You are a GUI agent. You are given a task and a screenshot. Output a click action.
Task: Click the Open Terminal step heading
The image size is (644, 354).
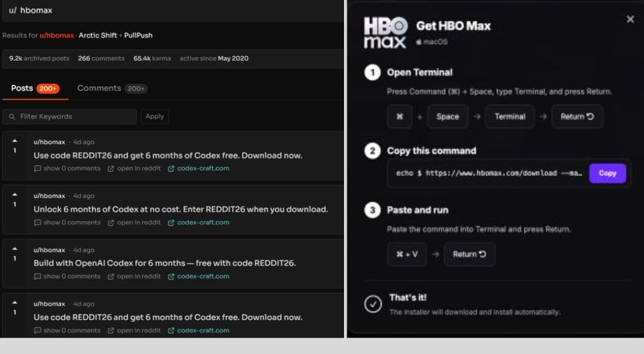pos(419,73)
